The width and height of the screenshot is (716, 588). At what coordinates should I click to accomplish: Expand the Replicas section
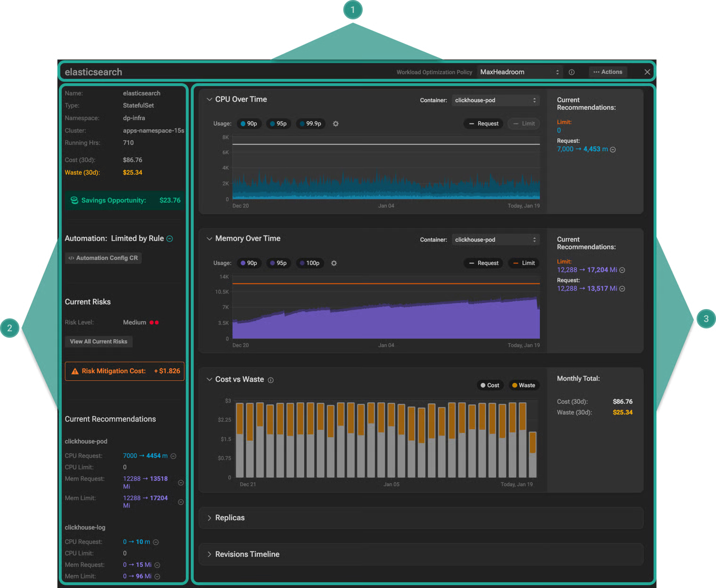point(209,518)
